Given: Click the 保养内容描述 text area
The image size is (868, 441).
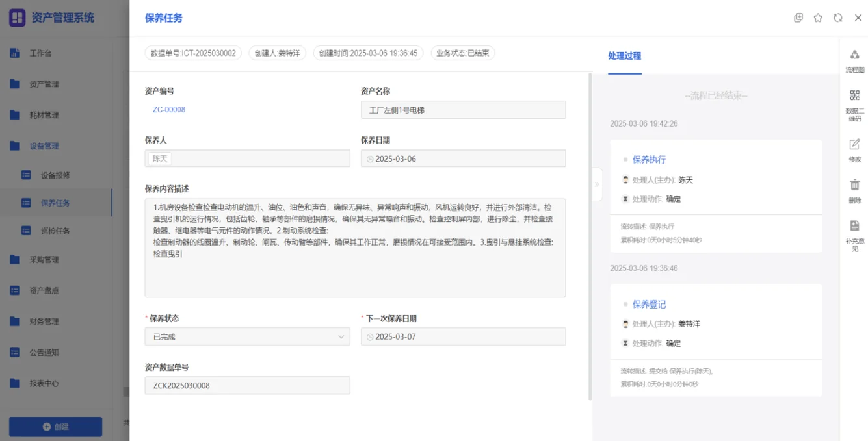Looking at the screenshot, I should 355,247.
